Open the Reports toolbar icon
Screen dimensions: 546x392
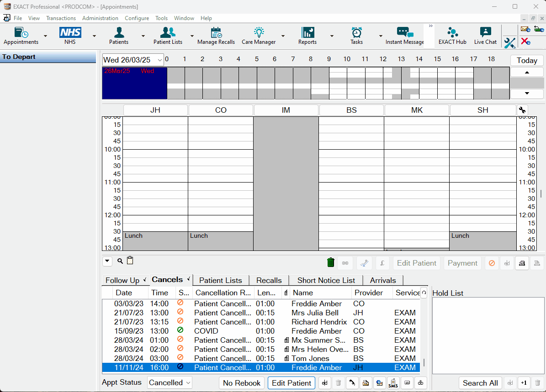(307, 36)
